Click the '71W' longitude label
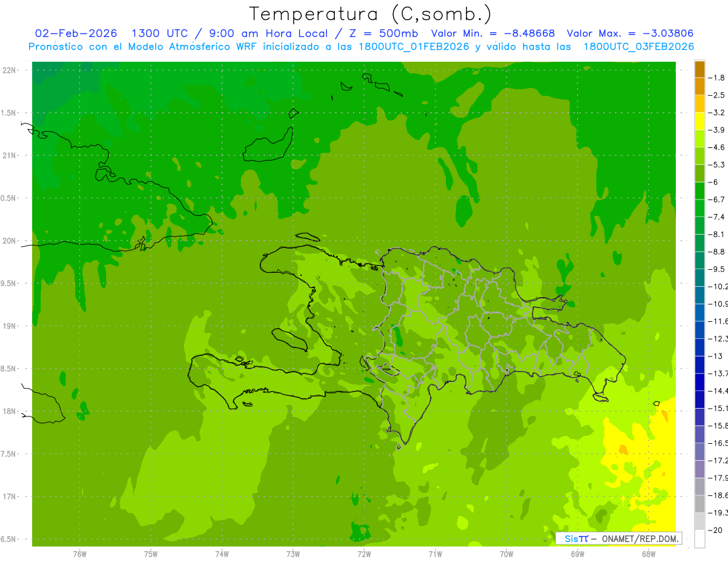 click(435, 554)
